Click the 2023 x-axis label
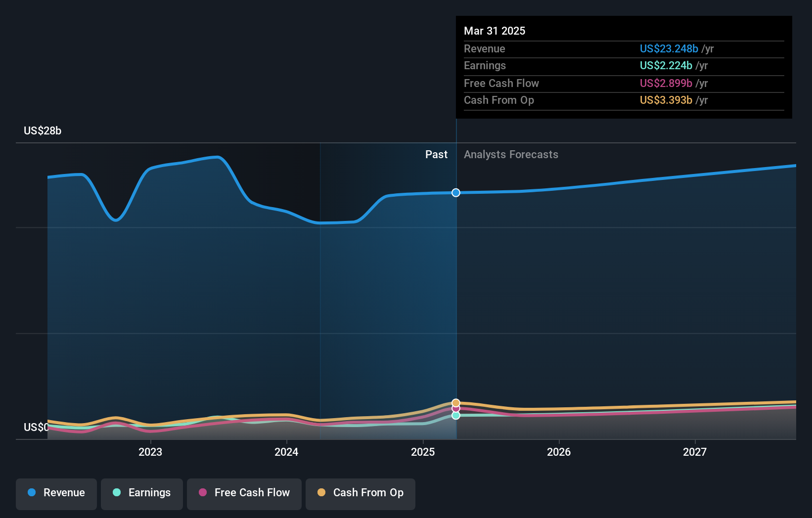 [150, 452]
